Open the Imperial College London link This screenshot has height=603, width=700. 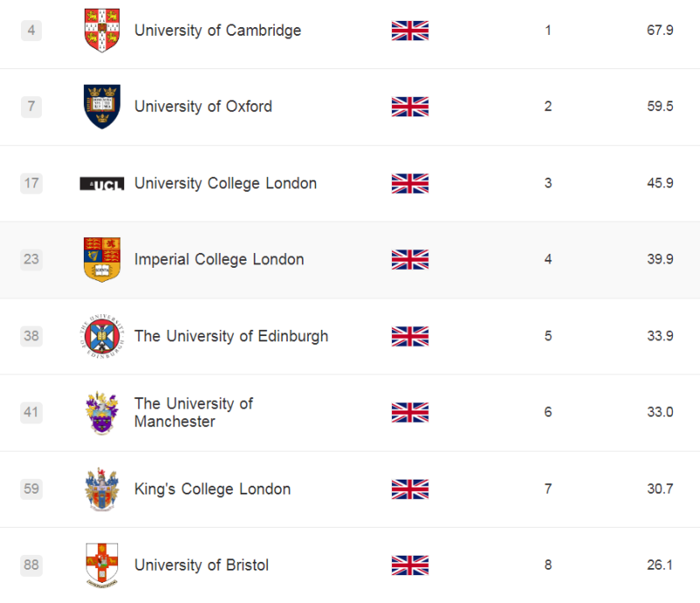(219, 260)
